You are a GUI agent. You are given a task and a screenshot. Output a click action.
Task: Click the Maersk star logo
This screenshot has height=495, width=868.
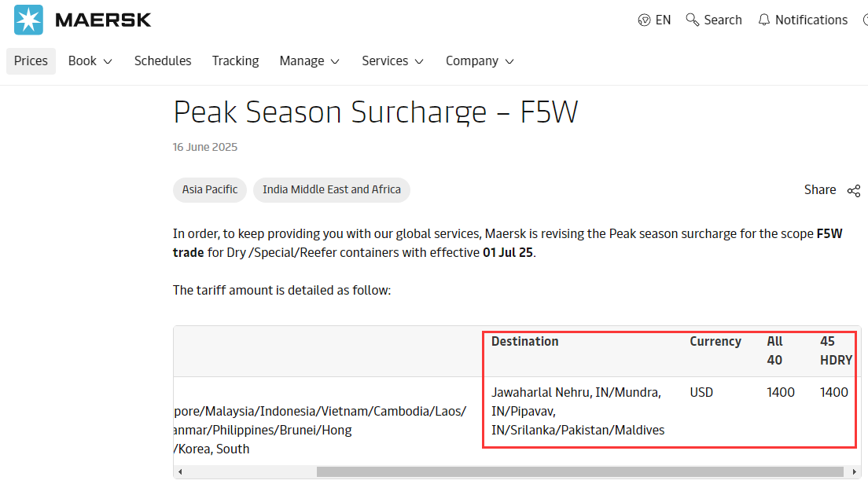pos(29,20)
